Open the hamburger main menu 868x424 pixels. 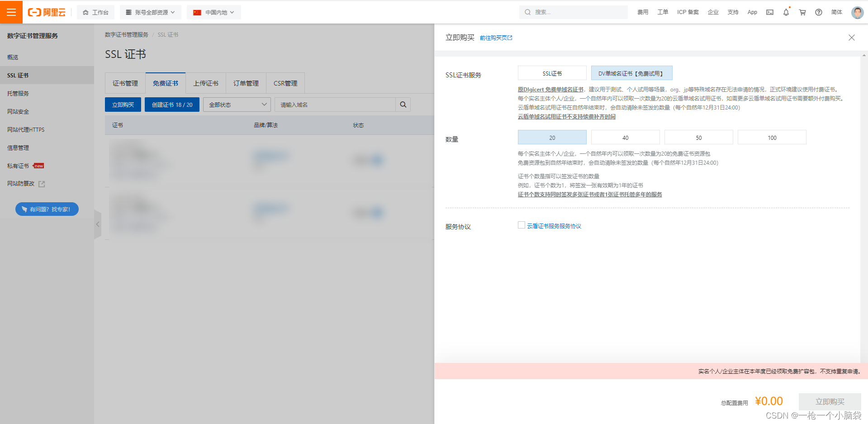coord(11,12)
